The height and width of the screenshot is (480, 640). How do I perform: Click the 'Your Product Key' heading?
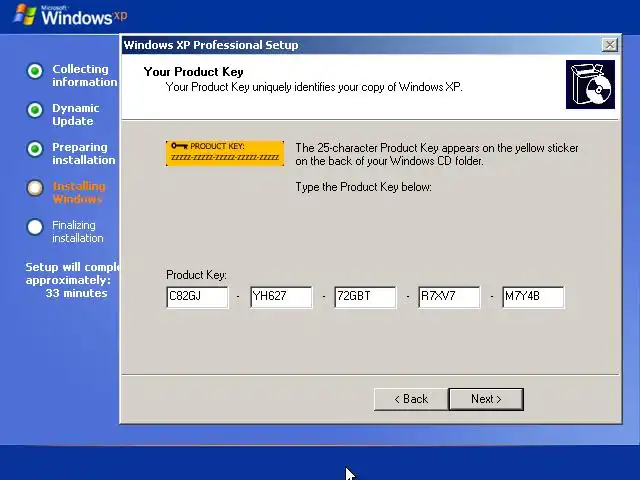click(193, 72)
